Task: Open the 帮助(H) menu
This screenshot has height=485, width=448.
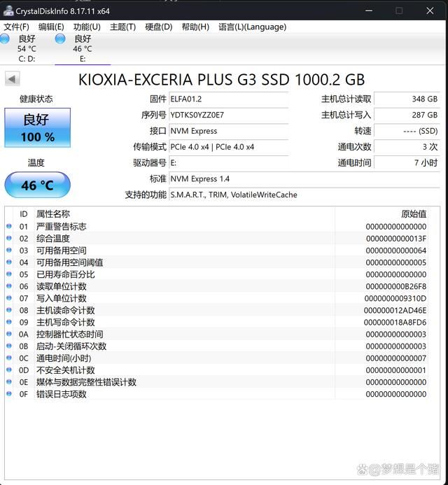Action: click(x=195, y=27)
